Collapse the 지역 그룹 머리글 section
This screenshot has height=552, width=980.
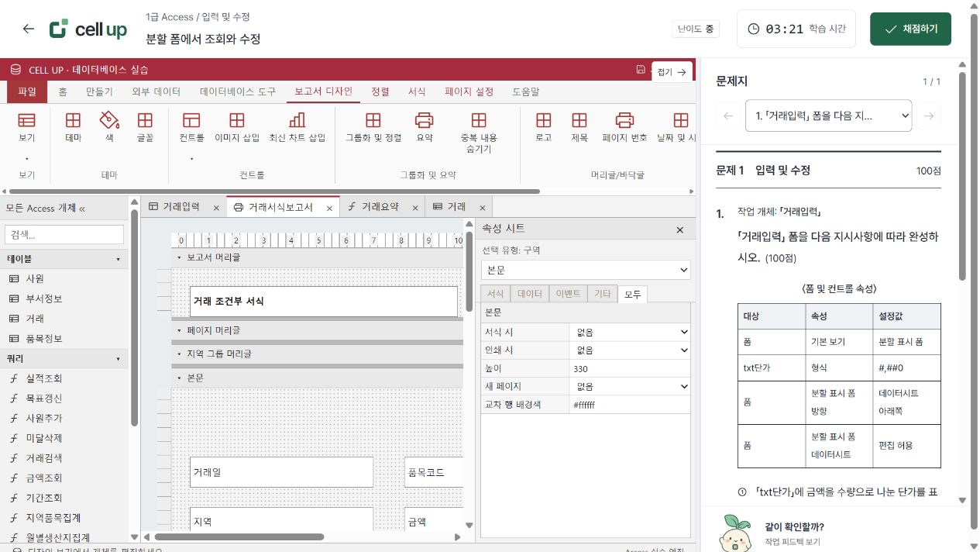179,354
